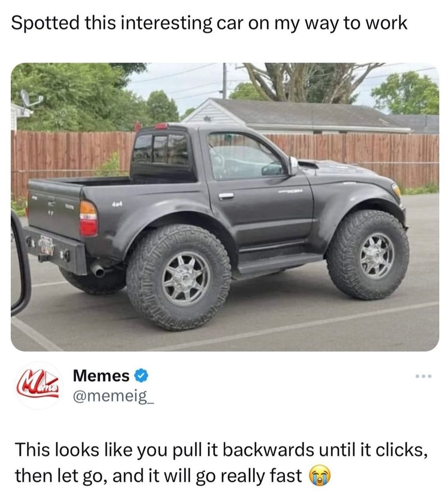
Task: Click the truck's side mirror
Action: tap(293, 166)
